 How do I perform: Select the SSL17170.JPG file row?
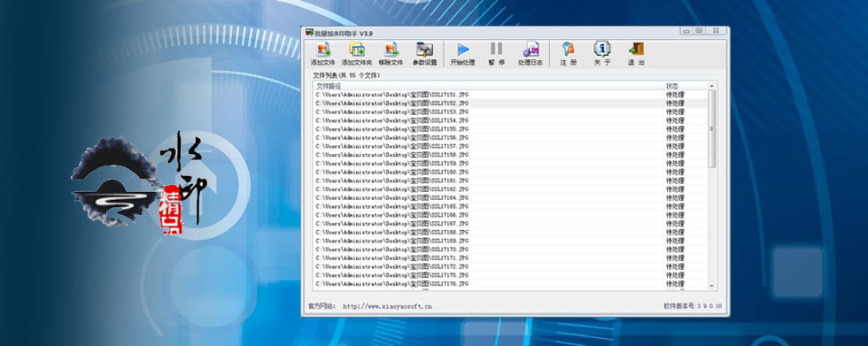[x=510, y=250]
